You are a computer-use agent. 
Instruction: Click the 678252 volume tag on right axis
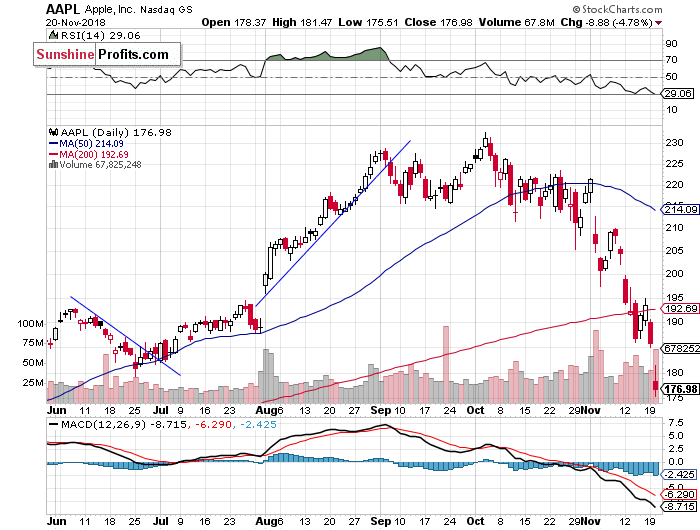tap(680, 348)
